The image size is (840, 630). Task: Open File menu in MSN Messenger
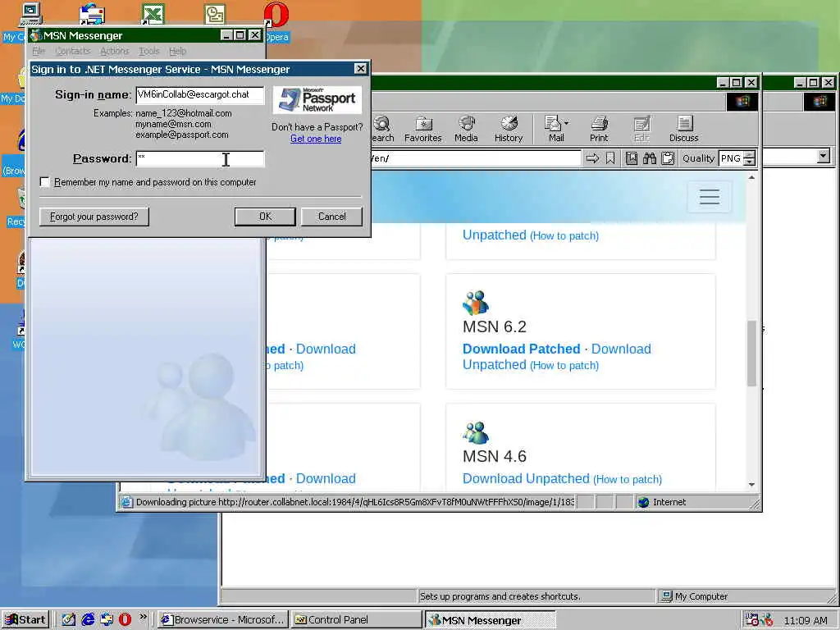[39, 51]
